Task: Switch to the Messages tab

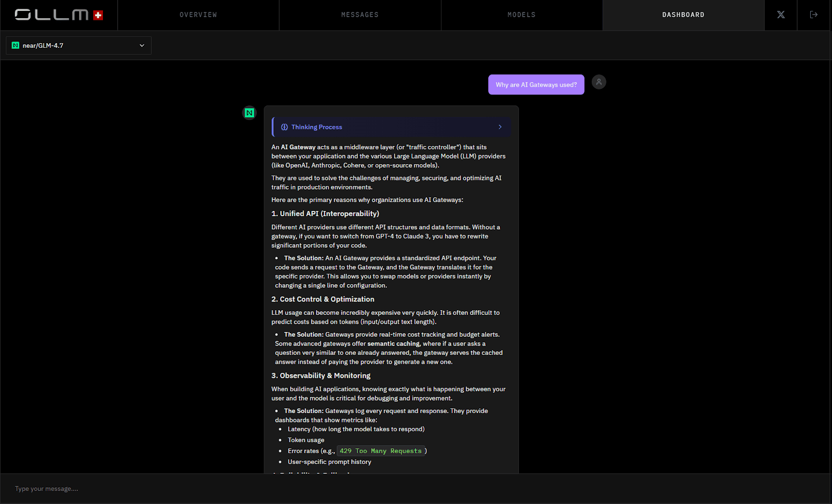Action: click(360, 15)
